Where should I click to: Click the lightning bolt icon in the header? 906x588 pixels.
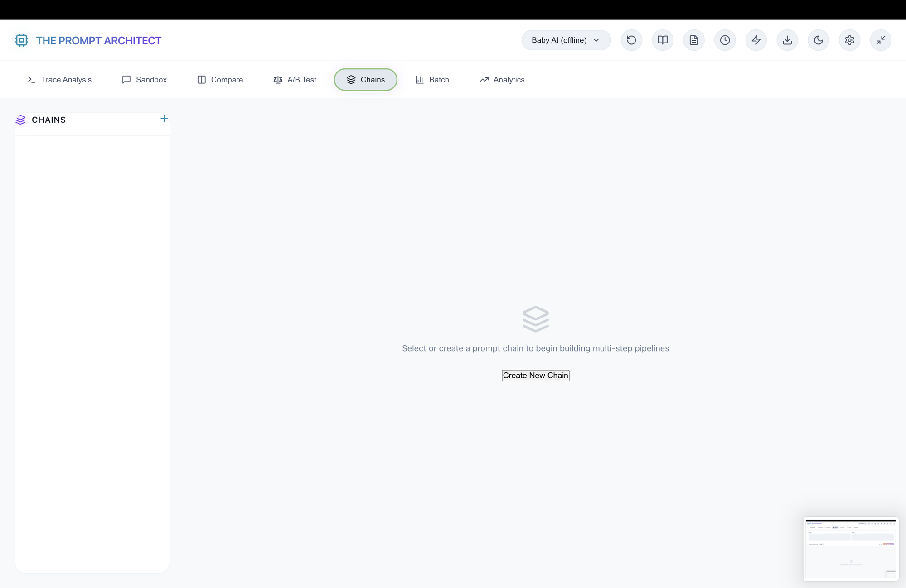click(x=756, y=40)
